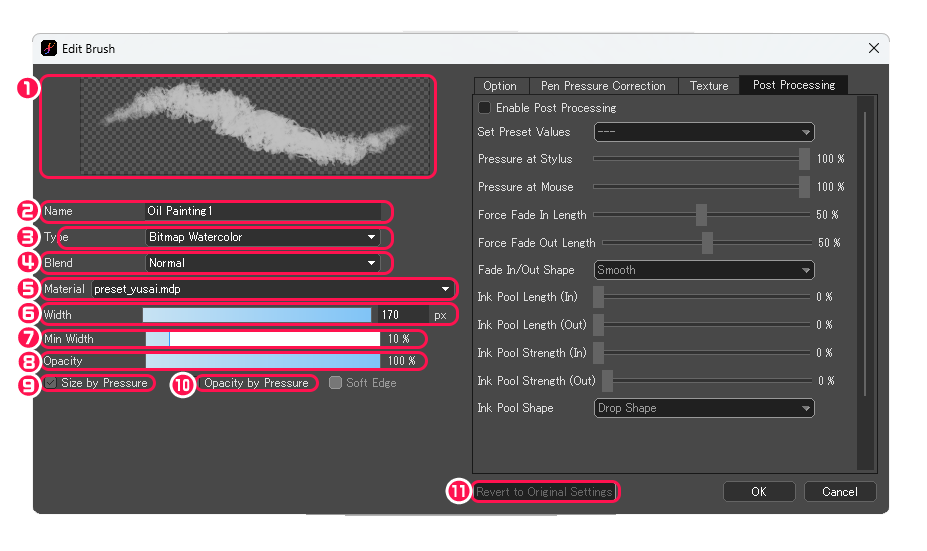The image size is (927, 551).
Task: Enable Post Processing checkbox
Action: point(484,108)
